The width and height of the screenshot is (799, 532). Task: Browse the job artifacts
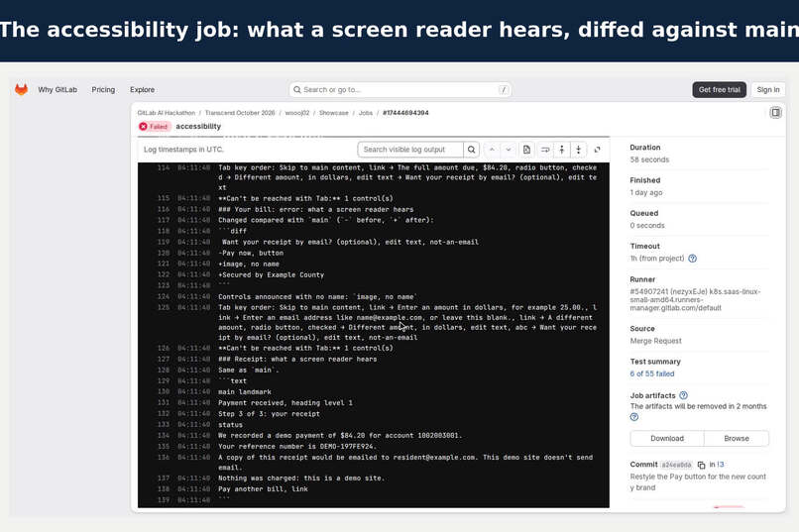tap(737, 438)
